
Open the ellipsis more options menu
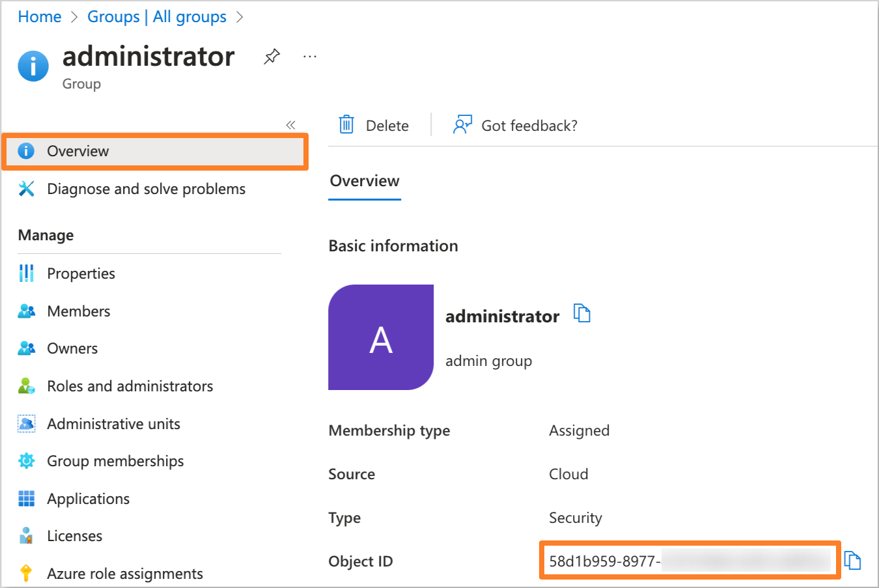pyautogui.click(x=309, y=57)
